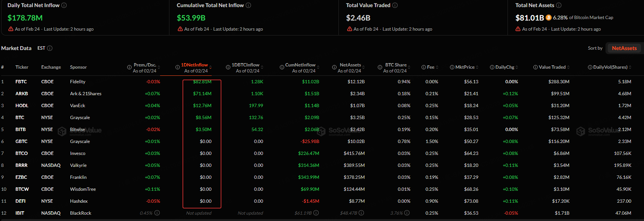Click info icon beside IBIT $61.19B value
Screen dimensions: 644x221
click(316, 213)
